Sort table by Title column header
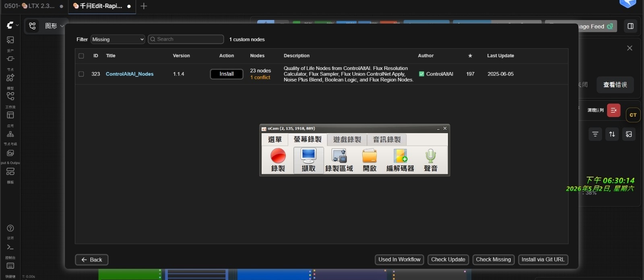The height and width of the screenshot is (280, 644). (111, 56)
